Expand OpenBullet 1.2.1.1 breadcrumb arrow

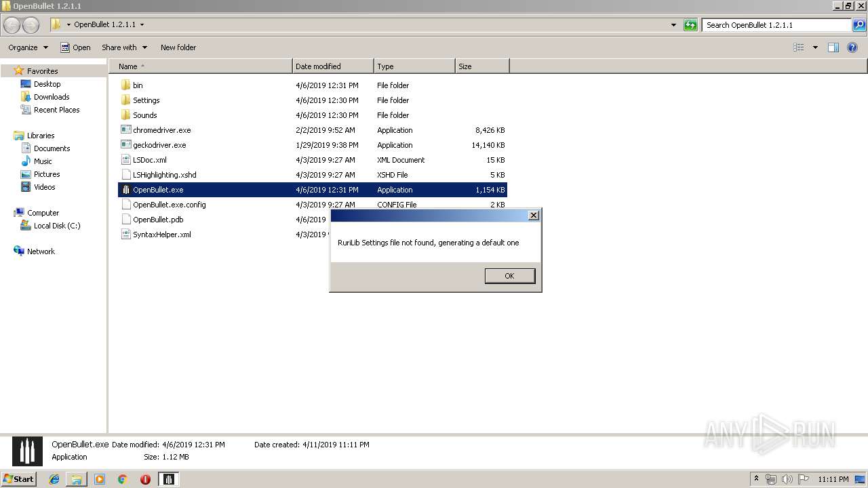coord(142,25)
